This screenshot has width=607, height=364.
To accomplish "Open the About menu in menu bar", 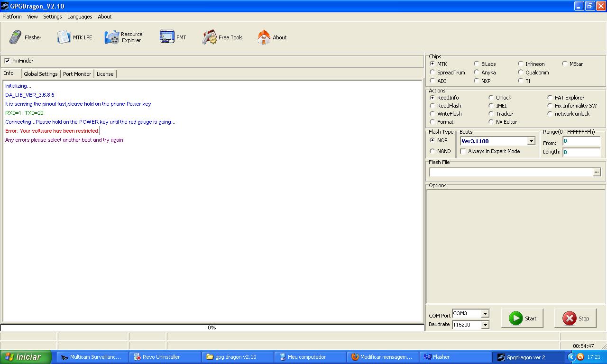I will tap(105, 17).
